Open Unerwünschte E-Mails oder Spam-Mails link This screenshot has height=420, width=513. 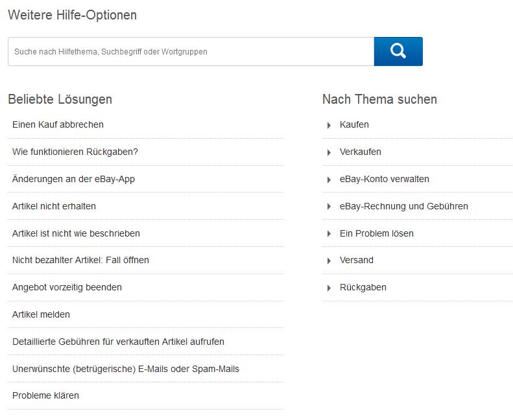click(126, 369)
